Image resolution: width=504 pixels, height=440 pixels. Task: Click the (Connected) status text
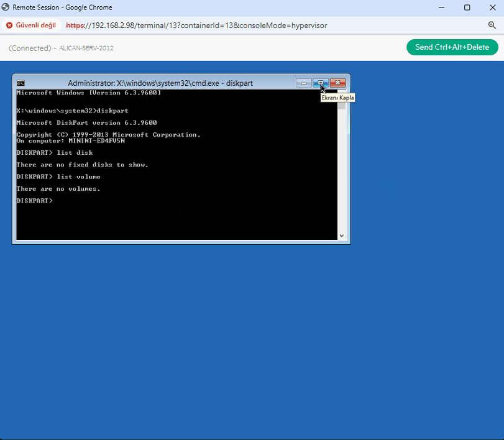click(30, 48)
